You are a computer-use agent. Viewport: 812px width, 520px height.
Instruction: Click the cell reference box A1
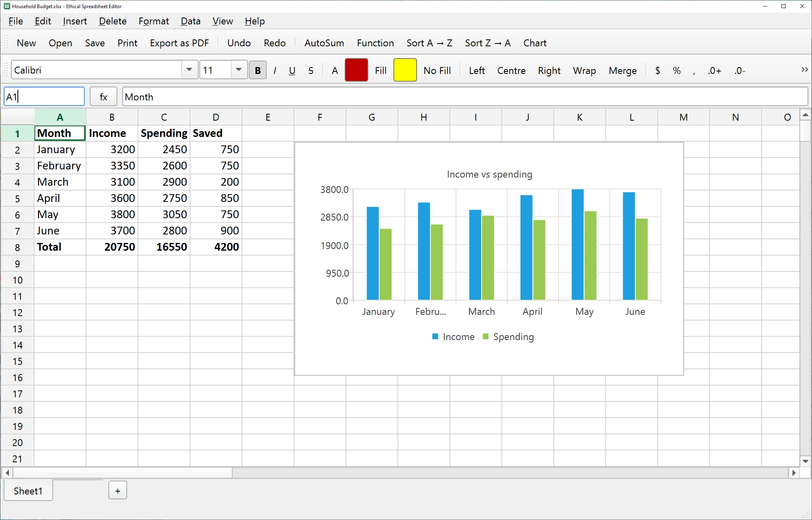point(44,97)
